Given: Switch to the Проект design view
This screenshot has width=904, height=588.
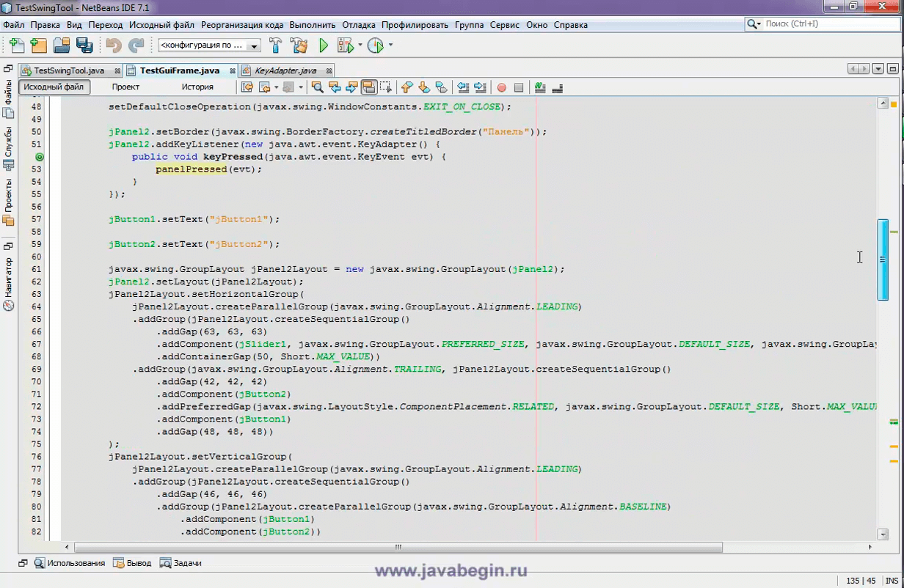Looking at the screenshot, I should 125,87.
